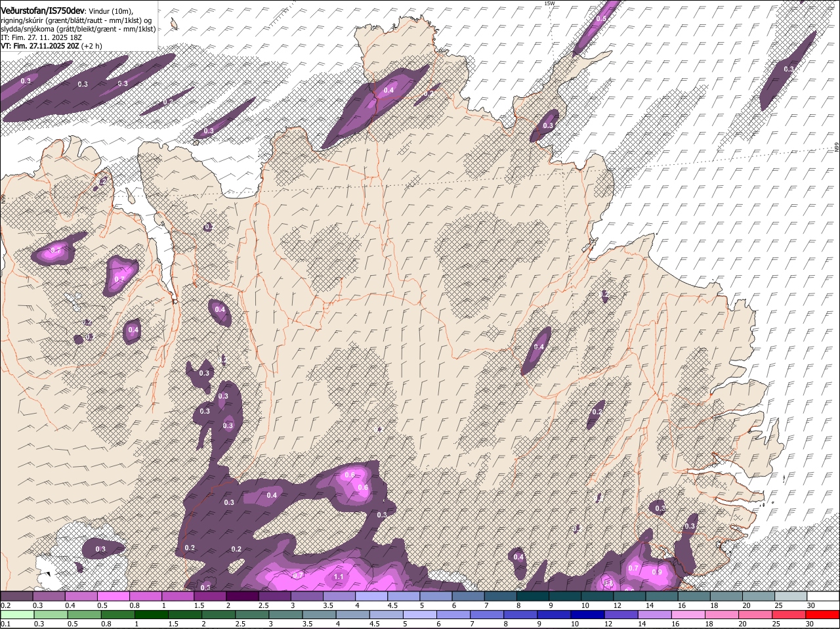
Task: Click the 'slydda/snjókoma' legend description line
Action: click(x=78, y=29)
